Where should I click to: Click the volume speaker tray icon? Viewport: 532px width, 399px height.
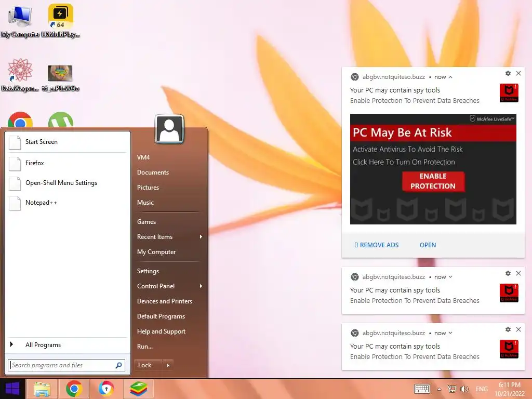click(464, 389)
